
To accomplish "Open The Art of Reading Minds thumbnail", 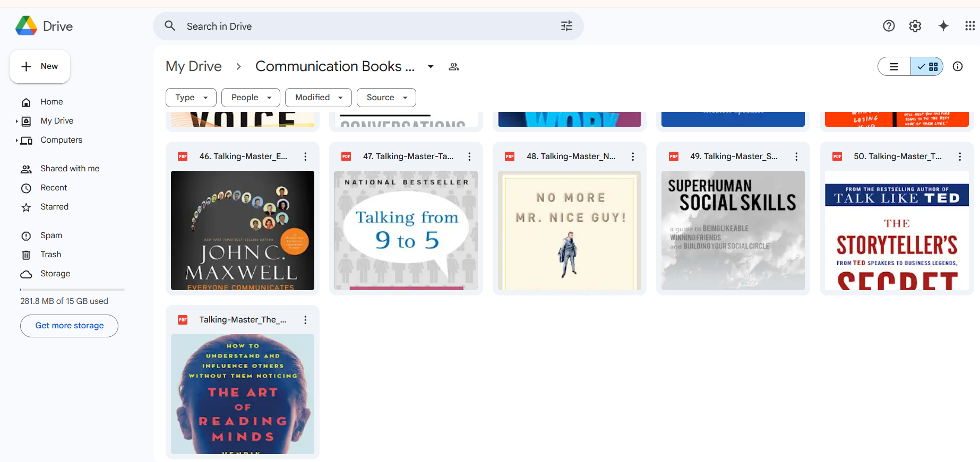I will [243, 394].
